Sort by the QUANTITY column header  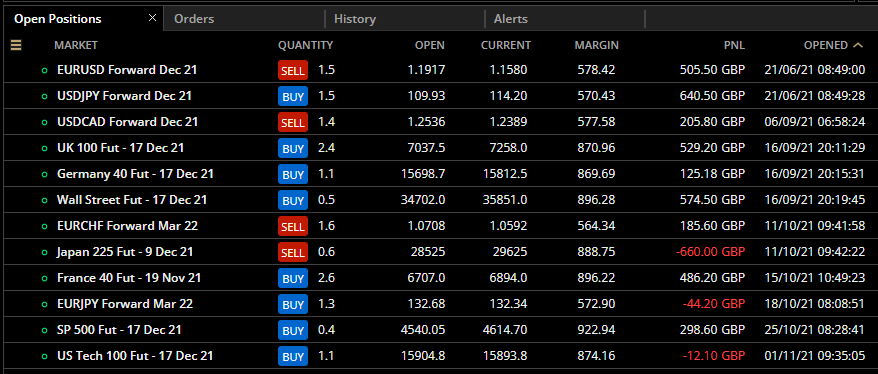point(306,45)
